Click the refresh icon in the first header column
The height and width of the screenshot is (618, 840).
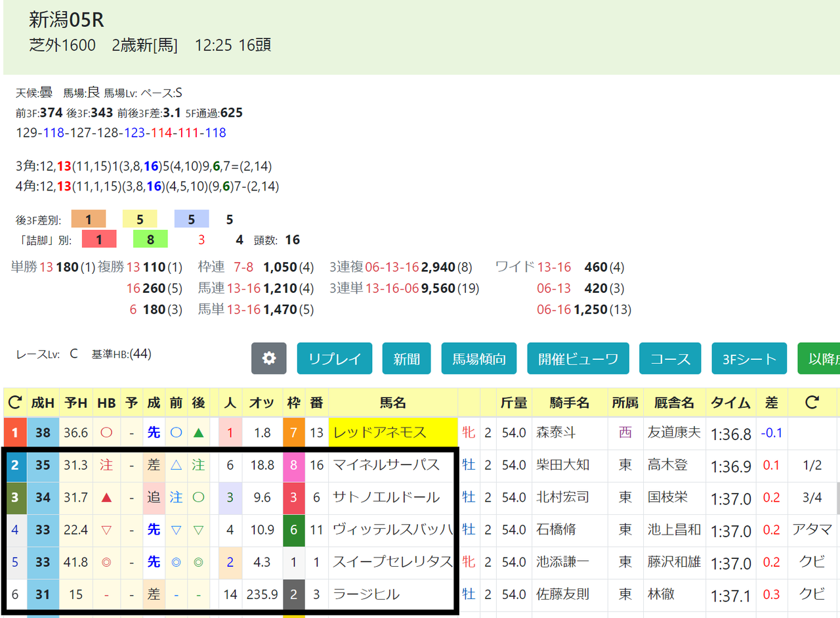pyautogui.click(x=15, y=403)
